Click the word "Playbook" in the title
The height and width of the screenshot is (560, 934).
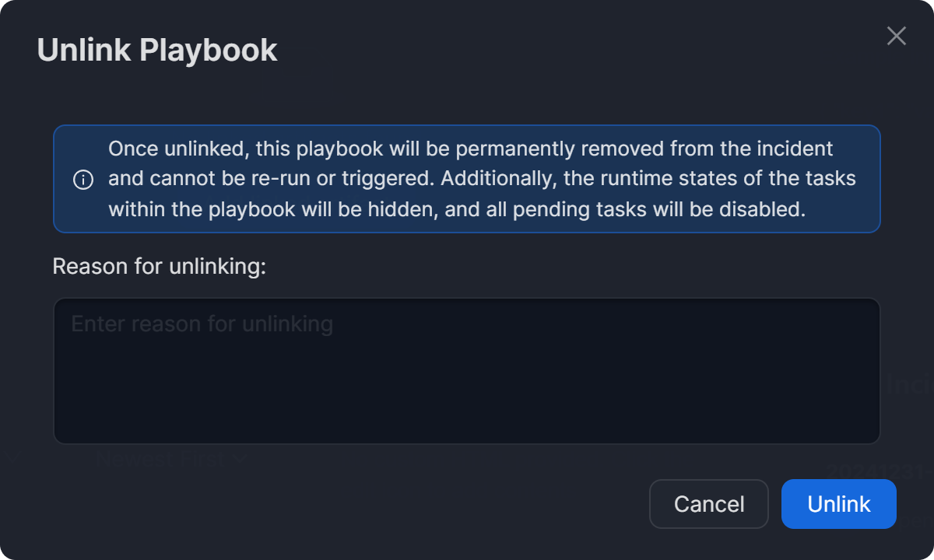click(209, 51)
